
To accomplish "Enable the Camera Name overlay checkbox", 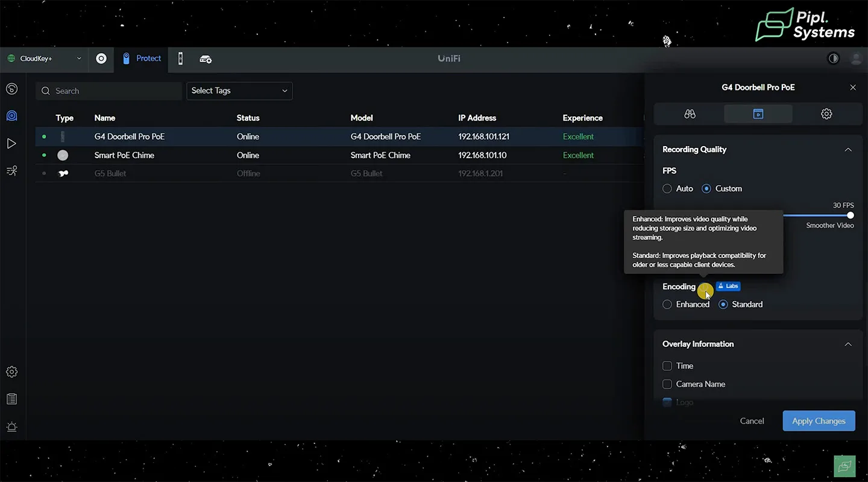I will click(x=667, y=384).
